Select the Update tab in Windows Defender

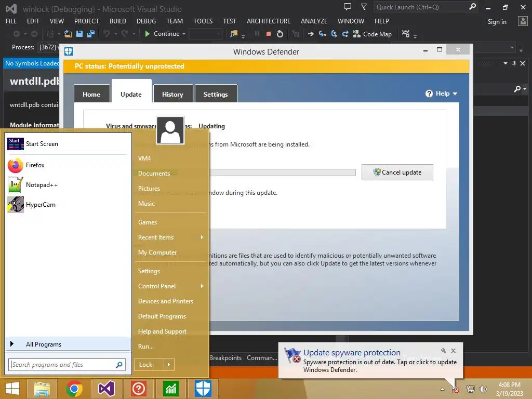[131, 91]
